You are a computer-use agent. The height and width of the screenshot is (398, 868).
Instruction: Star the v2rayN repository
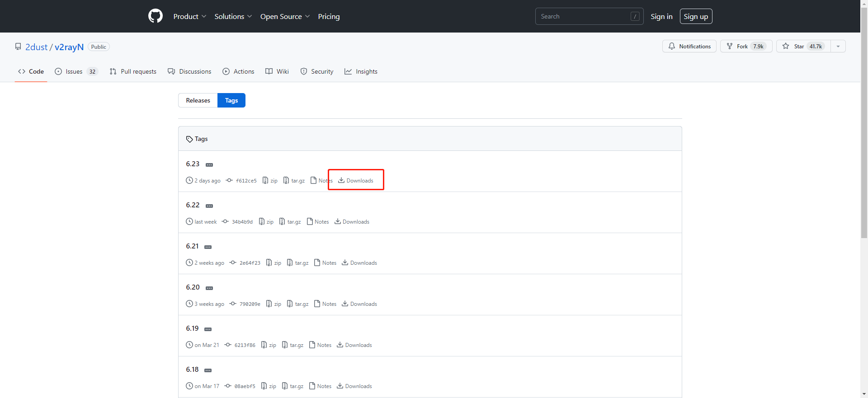click(804, 46)
